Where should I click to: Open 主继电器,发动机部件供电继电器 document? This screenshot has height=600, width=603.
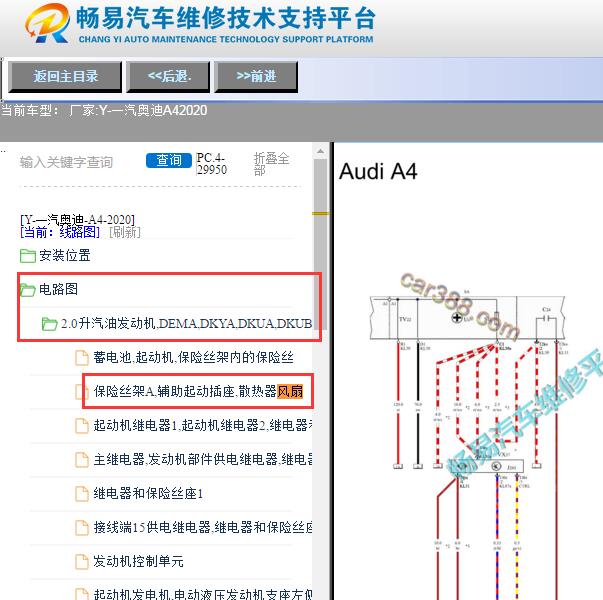tap(203, 459)
